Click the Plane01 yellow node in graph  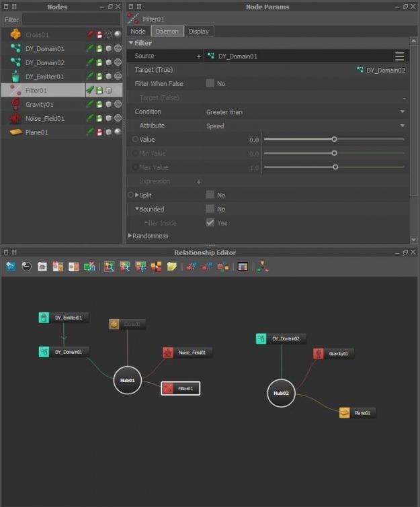pyautogui.click(x=358, y=413)
